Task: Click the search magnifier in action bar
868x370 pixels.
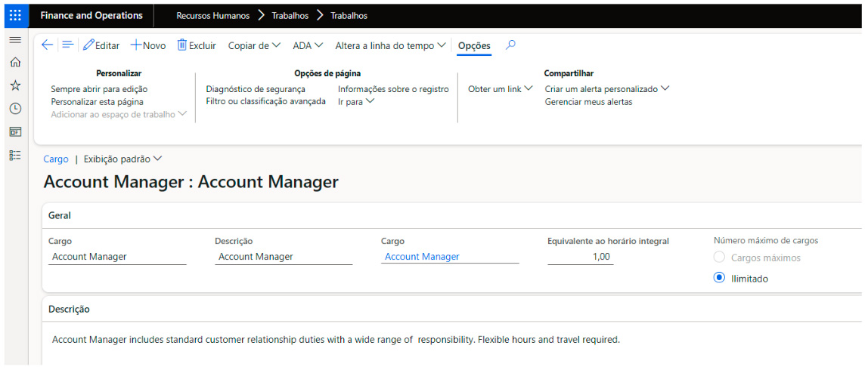Action: tap(511, 45)
